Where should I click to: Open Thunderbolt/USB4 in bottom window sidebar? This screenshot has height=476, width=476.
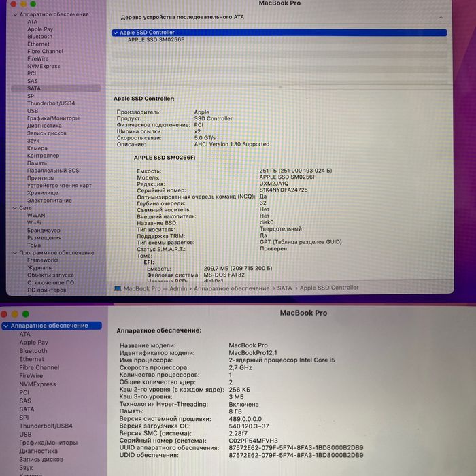point(46,426)
